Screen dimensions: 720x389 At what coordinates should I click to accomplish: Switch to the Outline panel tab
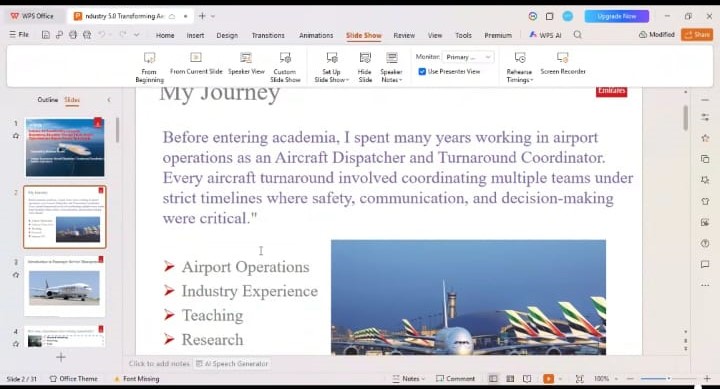(48, 100)
